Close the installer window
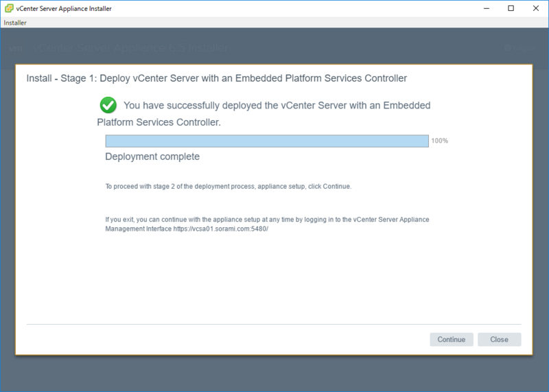Viewport: 549px width, 392px height. coord(536,8)
